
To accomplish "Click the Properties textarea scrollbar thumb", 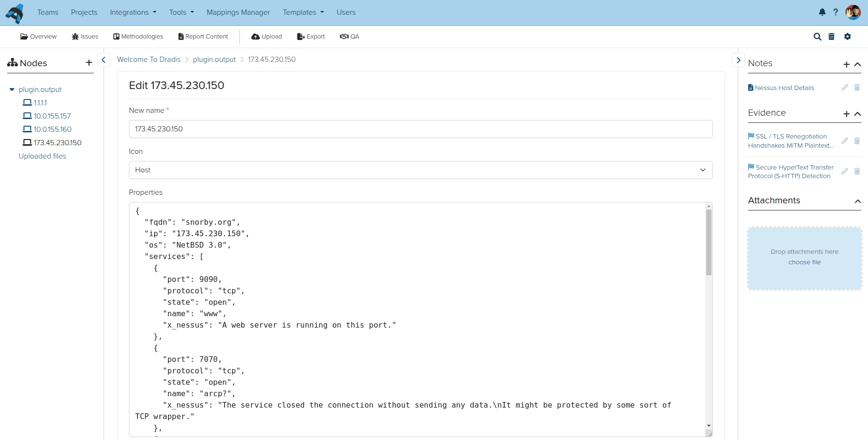I will 709,242.
